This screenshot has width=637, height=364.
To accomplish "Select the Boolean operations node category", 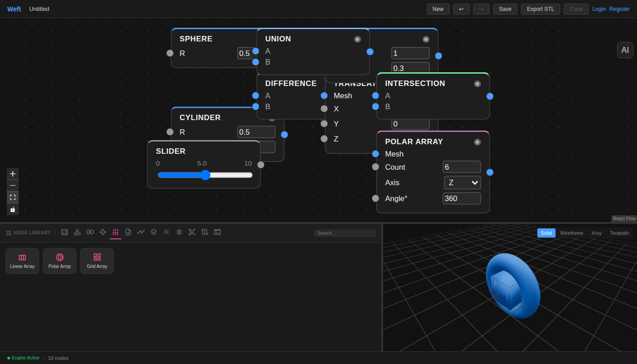I will click(x=90, y=232).
